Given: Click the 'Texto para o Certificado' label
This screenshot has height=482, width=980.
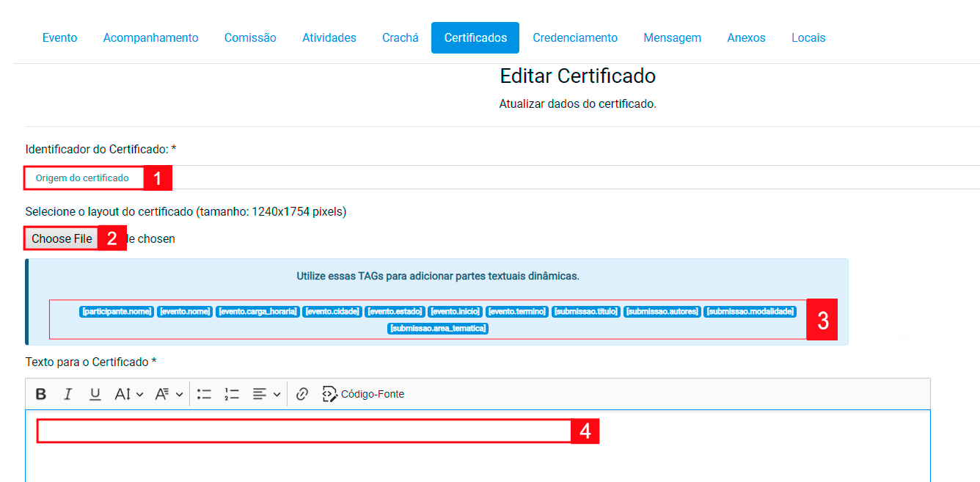Looking at the screenshot, I should click(91, 362).
